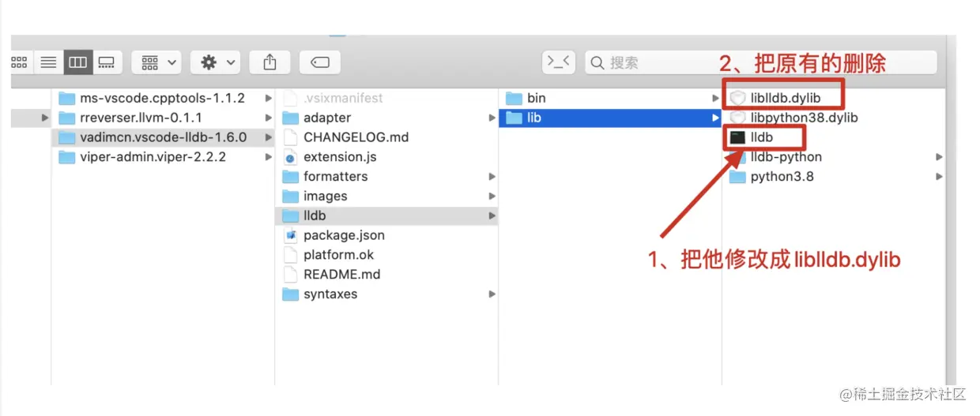Image resolution: width=980 pixels, height=416 pixels.
Task: Click the CHANGELOG.md document icon
Action: (290, 137)
